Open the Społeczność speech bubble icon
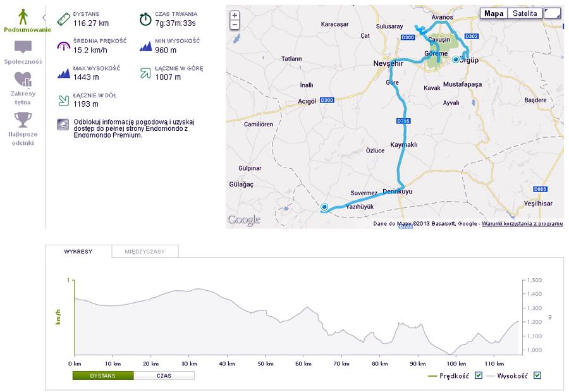This screenshot has width=569, height=392. tap(23, 47)
